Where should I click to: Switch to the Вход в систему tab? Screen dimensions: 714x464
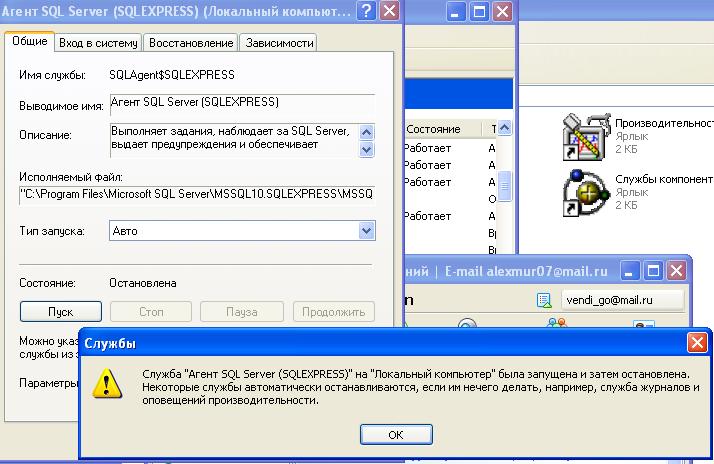98,43
